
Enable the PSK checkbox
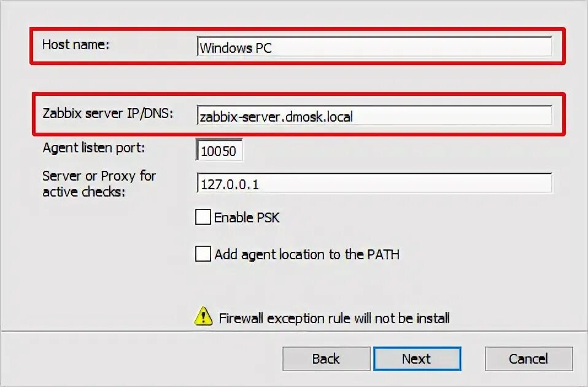(x=203, y=217)
